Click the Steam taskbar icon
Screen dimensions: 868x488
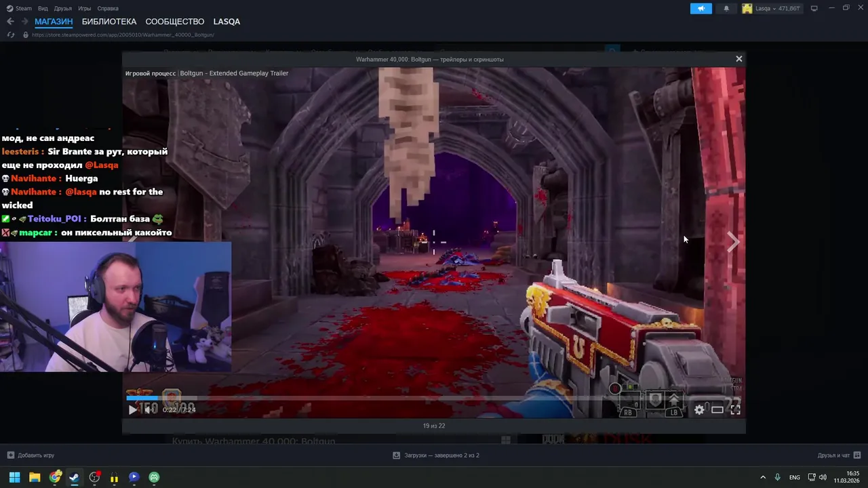click(74, 477)
